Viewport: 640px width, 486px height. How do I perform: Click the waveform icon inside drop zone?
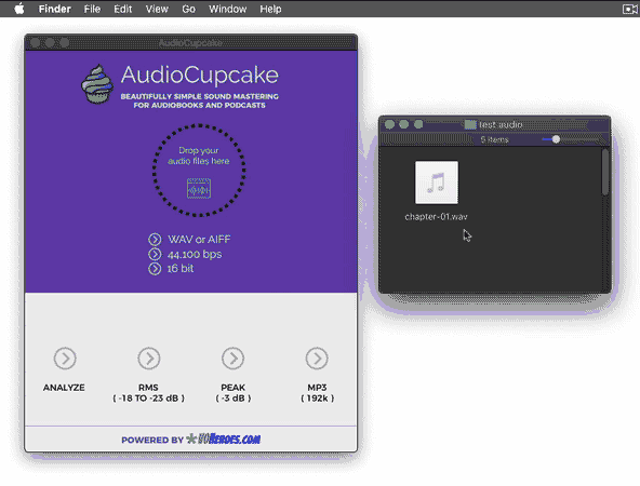199,189
